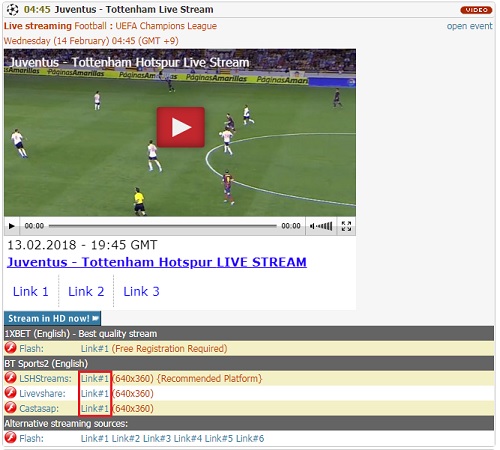The height and width of the screenshot is (450, 500).
Task: Click '(Free Registration Required)' note
Action: point(169,349)
